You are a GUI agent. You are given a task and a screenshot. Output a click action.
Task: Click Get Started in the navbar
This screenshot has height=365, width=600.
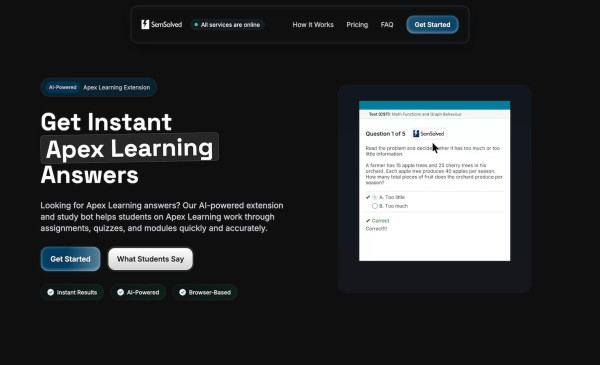[432, 24]
